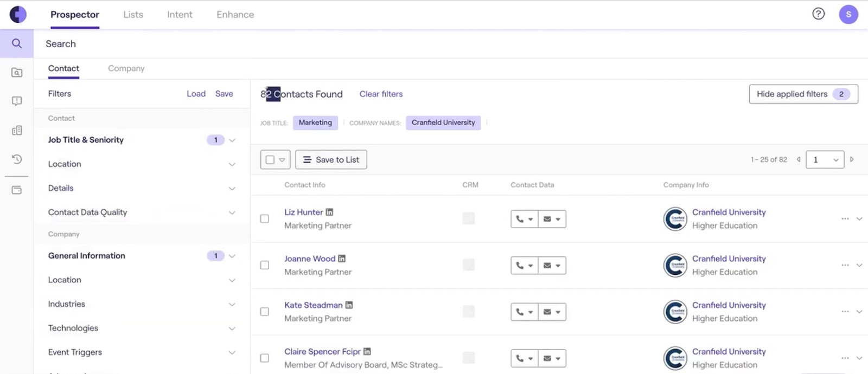The width and height of the screenshot is (868, 374).
Task: Switch to the Intent tab
Action: coord(180,15)
